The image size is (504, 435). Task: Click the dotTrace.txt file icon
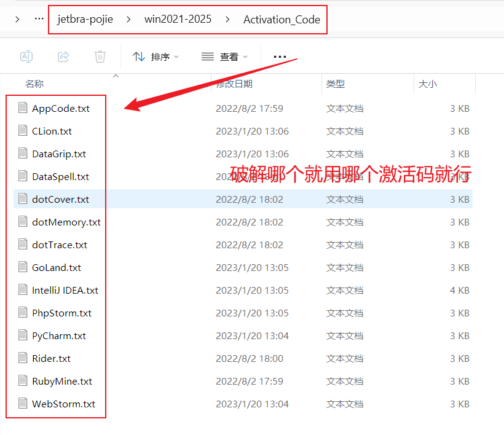pyautogui.click(x=23, y=245)
